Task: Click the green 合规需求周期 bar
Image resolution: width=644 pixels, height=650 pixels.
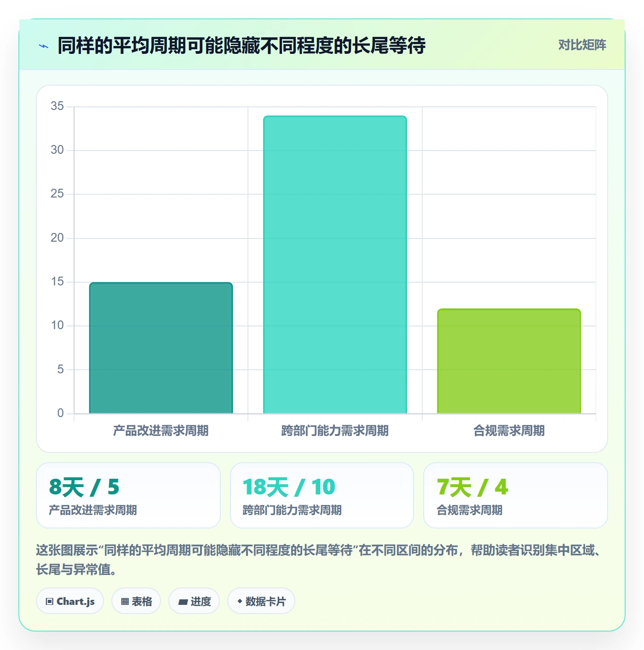Action: [509, 361]
